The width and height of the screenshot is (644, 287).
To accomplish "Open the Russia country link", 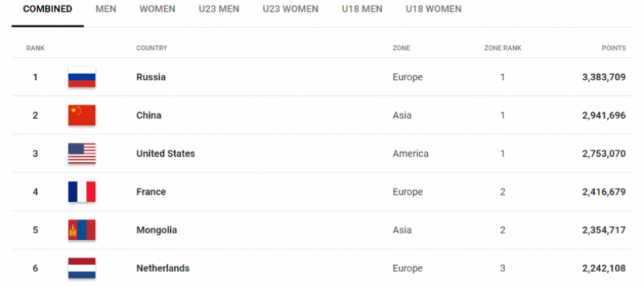I will pyautogui.click(x=151, y=77).
